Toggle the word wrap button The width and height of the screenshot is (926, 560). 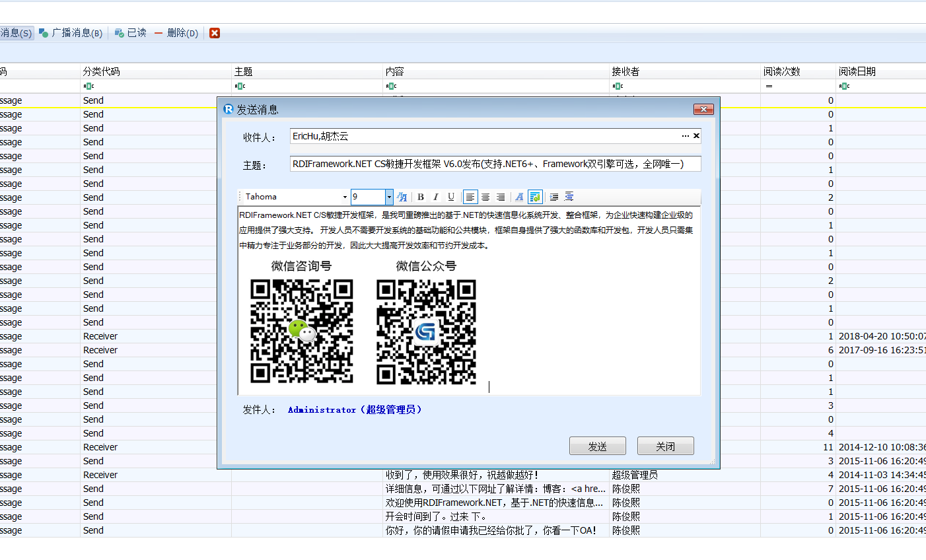tap(535, 197)
